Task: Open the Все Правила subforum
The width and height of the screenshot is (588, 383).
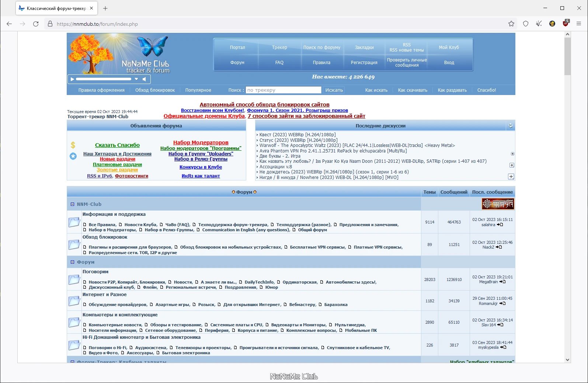Action: [102, 225]
